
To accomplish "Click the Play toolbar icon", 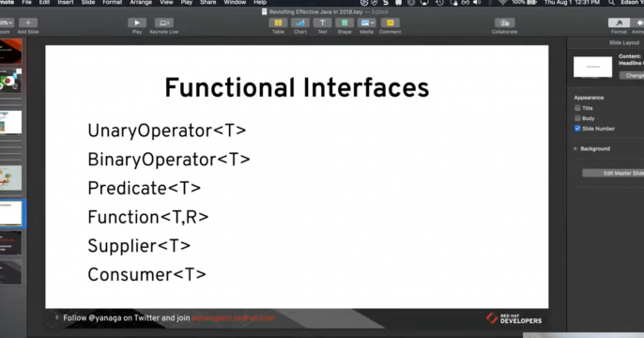I will (137, 23).
